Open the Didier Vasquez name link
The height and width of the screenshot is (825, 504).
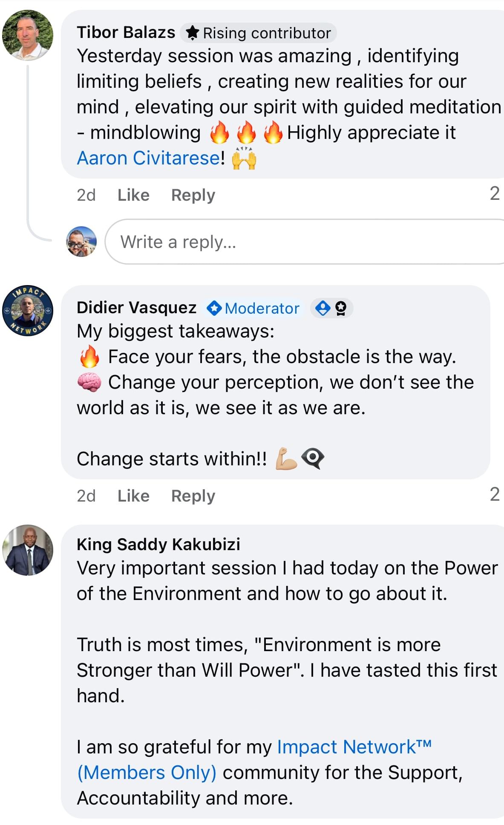[136, 308]
